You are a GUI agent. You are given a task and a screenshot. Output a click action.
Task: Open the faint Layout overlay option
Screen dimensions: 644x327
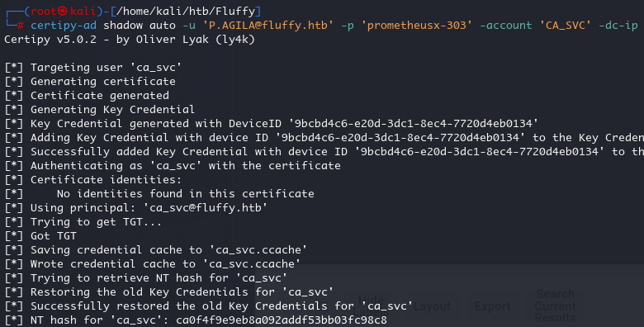click(432, 306)
